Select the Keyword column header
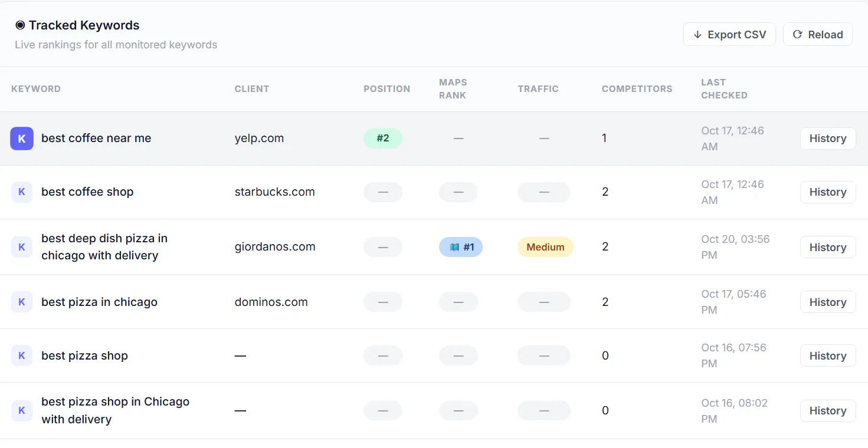Viewport: 868px width, 448px height. pos(36,89)
